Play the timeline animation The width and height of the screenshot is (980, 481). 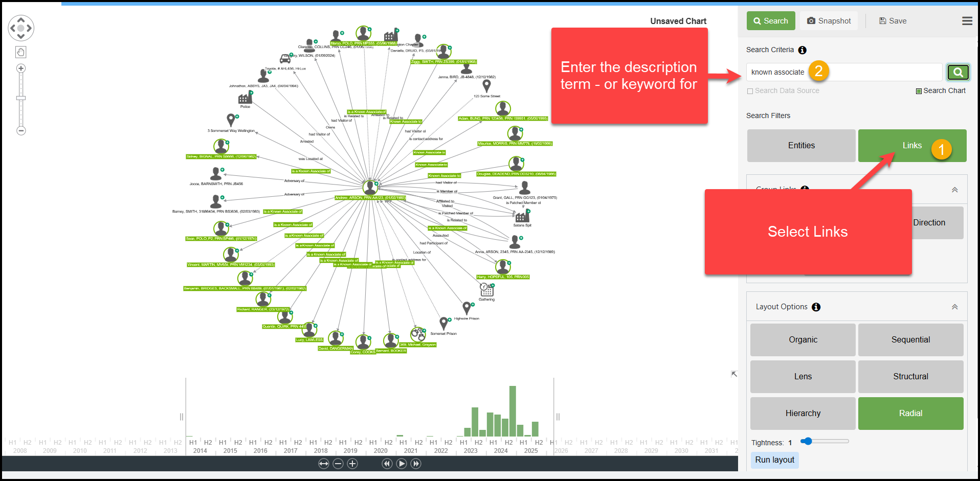click(402, 464)
